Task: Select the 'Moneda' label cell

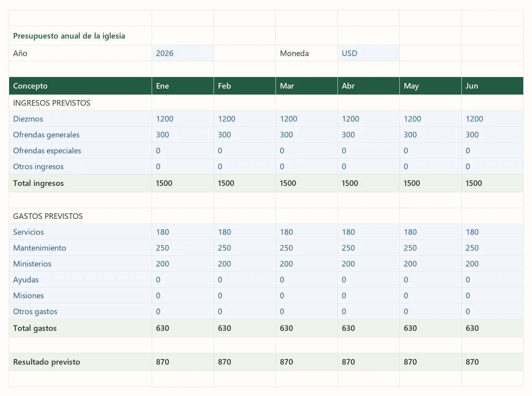Action: point(306,53)
